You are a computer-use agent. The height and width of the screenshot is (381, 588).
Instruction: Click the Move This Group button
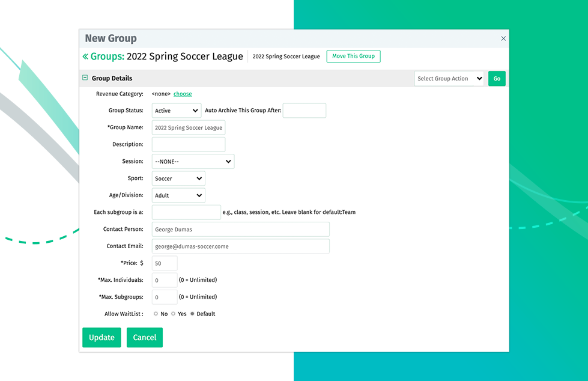353,56
